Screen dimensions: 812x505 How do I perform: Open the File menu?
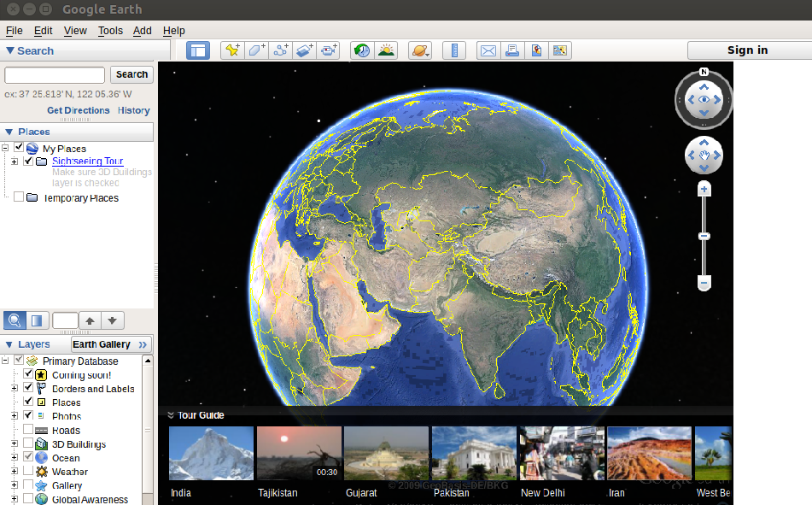pyautogui.click(x=14, y=31)
